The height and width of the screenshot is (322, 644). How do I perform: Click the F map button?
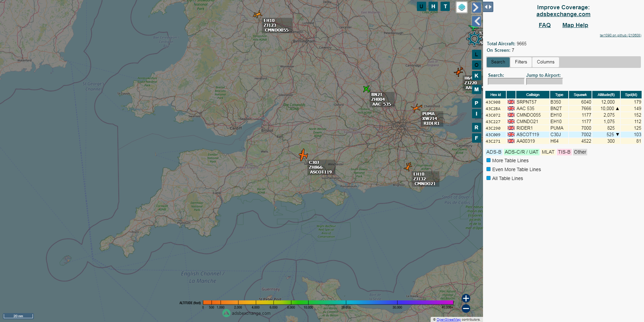click(476, 138)
